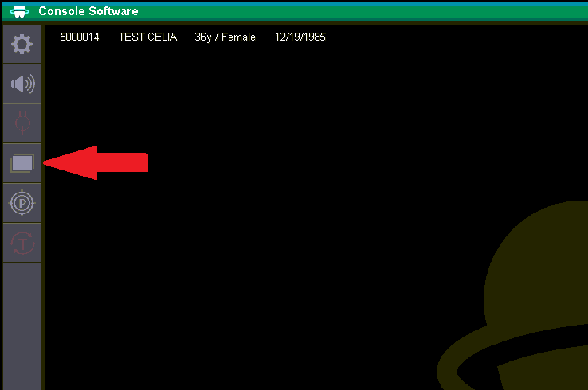
Task: Open settings via the gear icon
Action: 22,45
